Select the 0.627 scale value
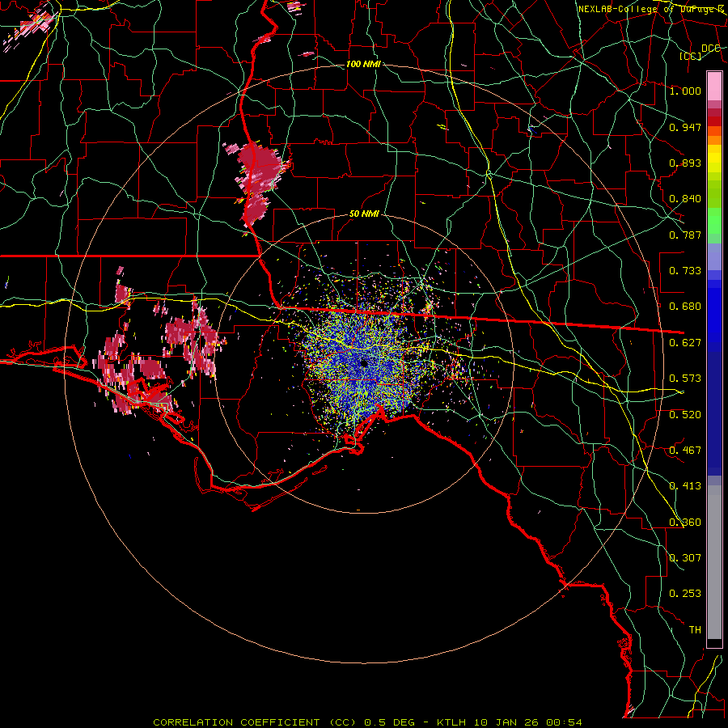Viewport: 728px width, 728px height. (x=685, y=343)
